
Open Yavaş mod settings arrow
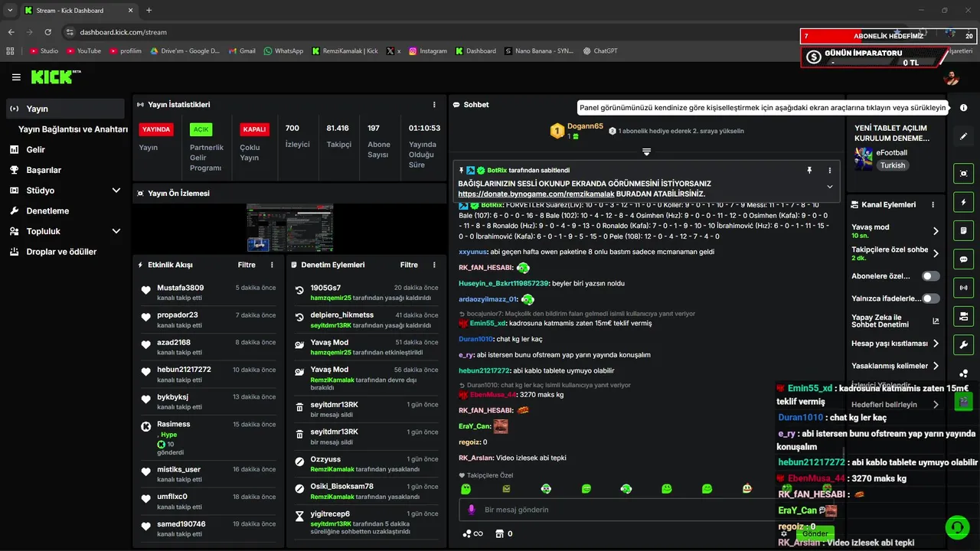coord(936,231)
